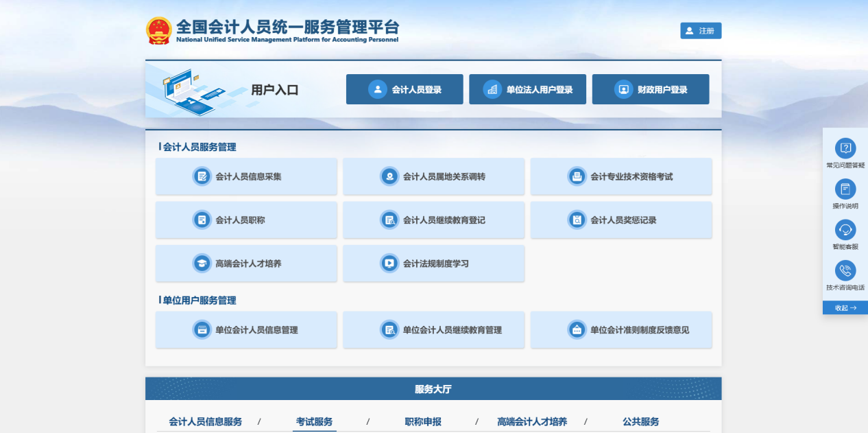Screen dimensions: 868x433
Task: Click the 技术咨询电话 phone icon
Action: (844, 272)
